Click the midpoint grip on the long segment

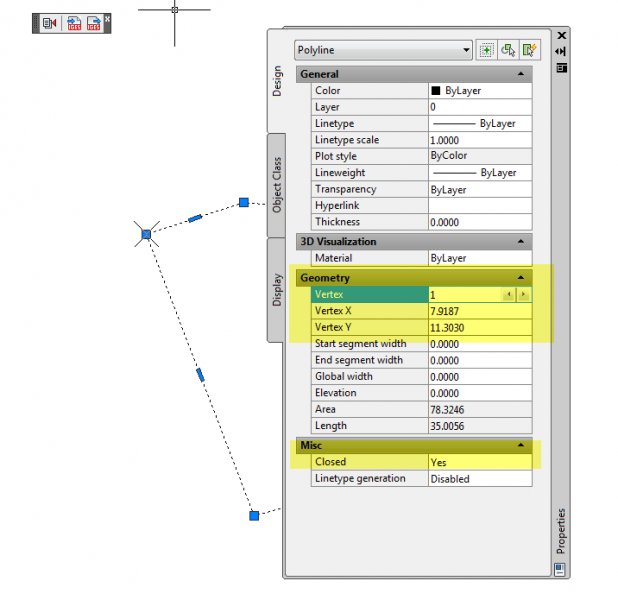click(200, 375)
